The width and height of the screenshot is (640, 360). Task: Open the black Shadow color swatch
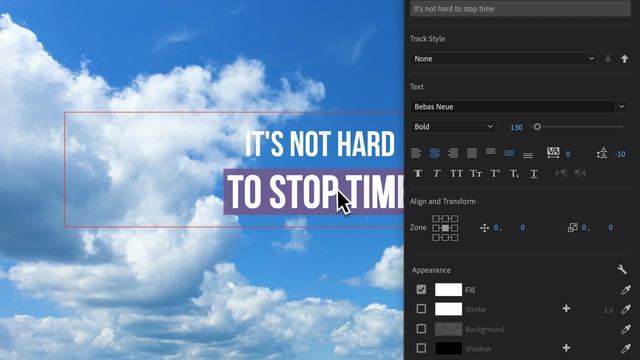[448, 348]
